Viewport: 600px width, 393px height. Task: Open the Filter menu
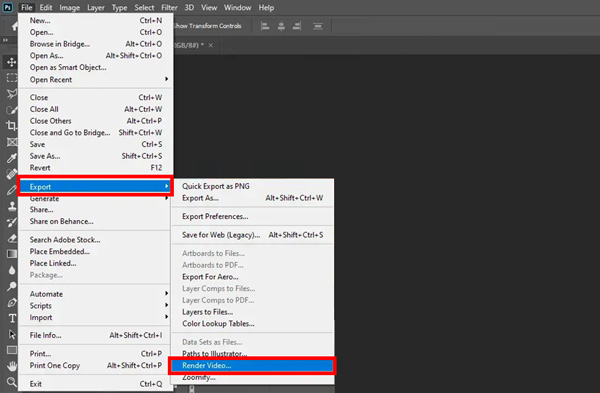click(169, 7)
